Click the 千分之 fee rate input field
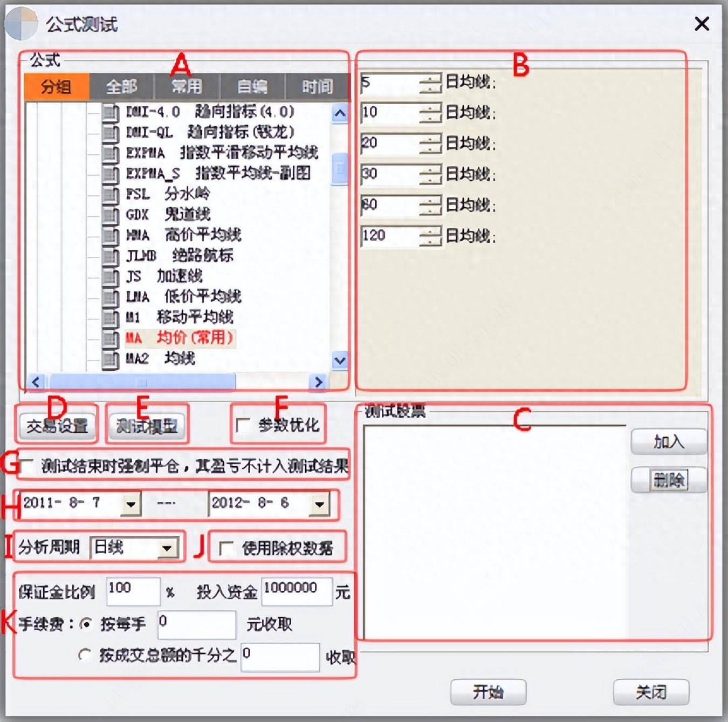 pos(280,657)
